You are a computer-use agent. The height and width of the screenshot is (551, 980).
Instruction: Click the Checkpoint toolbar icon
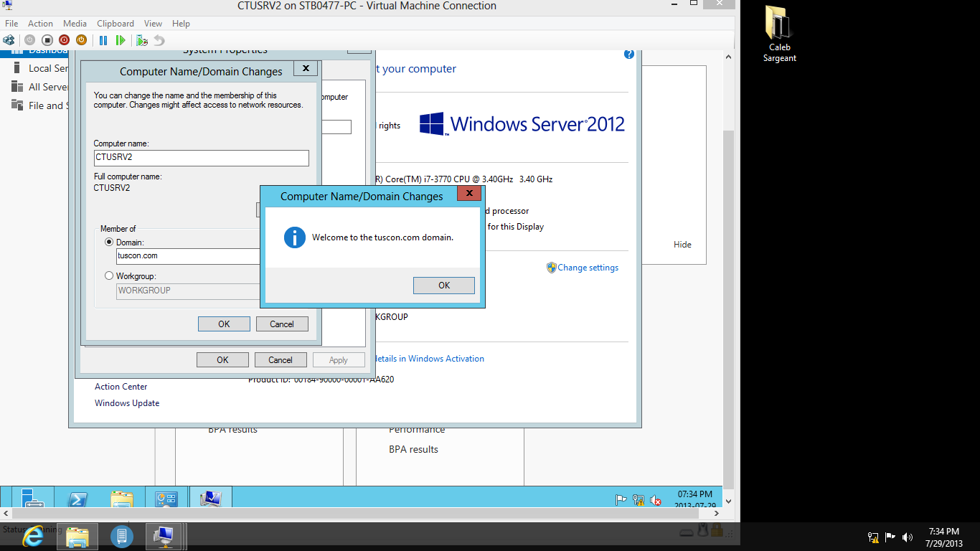click(142, 40)
